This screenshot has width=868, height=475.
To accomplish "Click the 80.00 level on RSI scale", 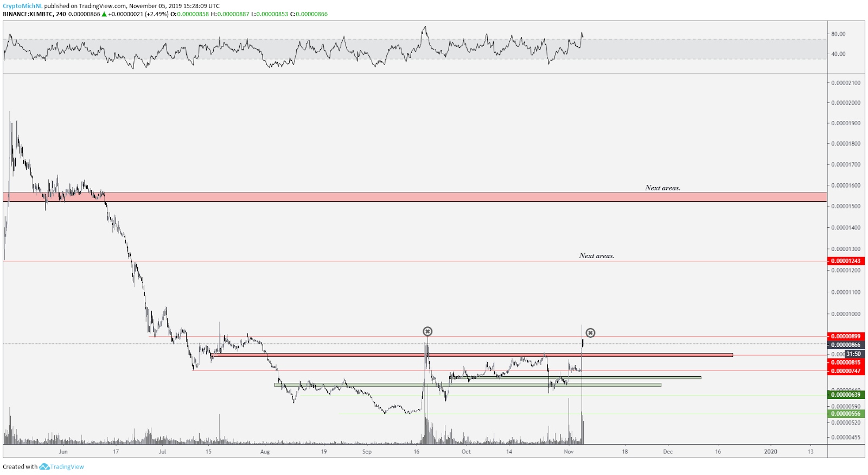I will [x=838, y=34].
